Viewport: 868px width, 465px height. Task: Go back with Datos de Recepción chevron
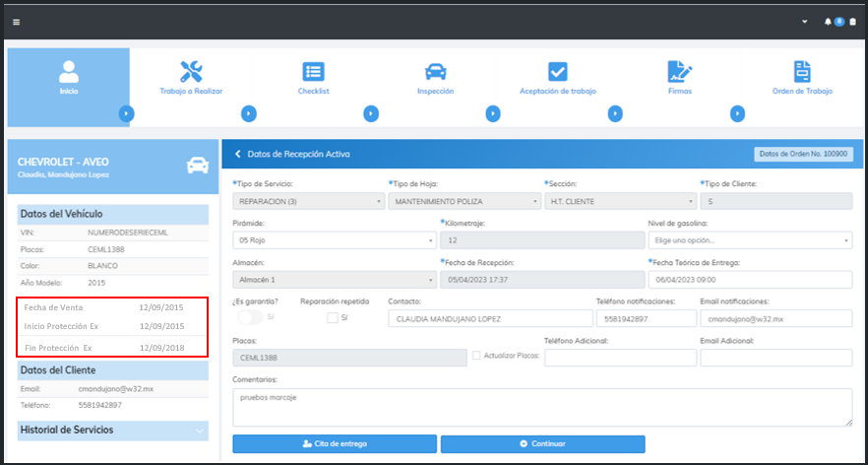[x=238, y=154]
